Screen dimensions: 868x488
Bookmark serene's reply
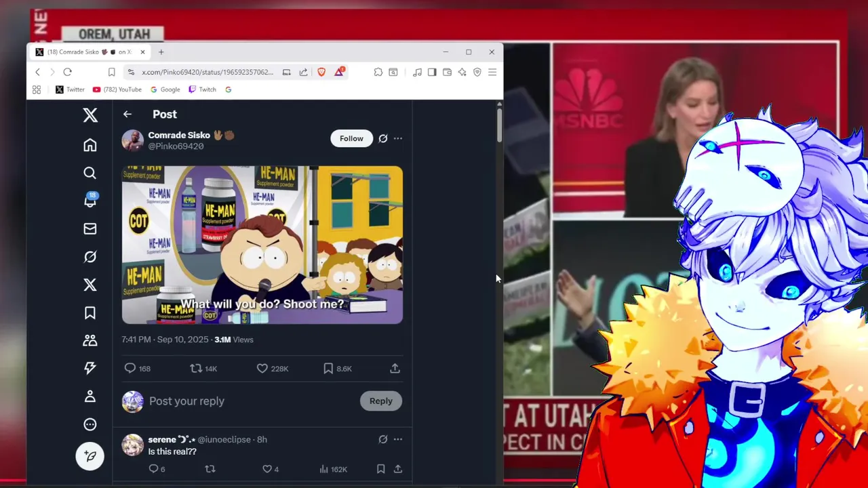coord(381,469)
